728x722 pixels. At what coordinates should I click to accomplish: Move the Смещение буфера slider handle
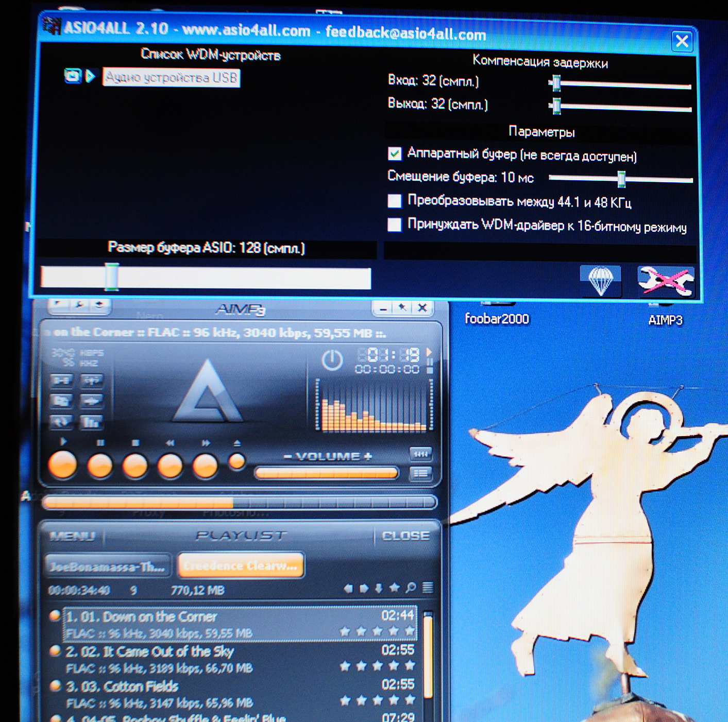click(621, 179)
